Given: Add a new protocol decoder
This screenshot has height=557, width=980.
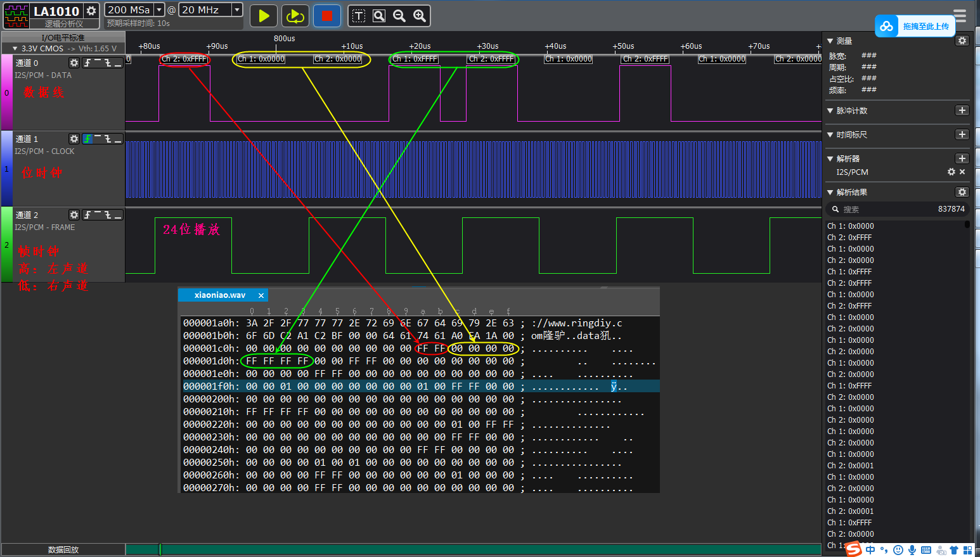Looking at the screenshot, I should [x=962, y=158].
